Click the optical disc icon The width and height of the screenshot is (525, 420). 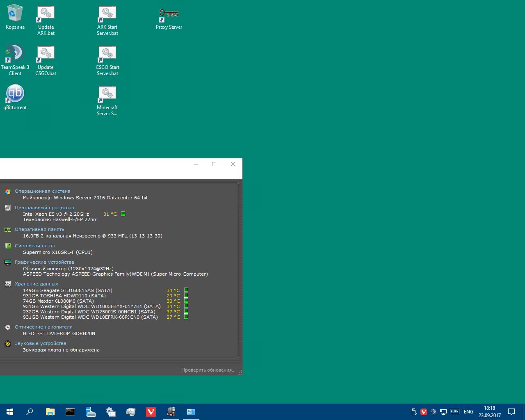tap(7, 327)
